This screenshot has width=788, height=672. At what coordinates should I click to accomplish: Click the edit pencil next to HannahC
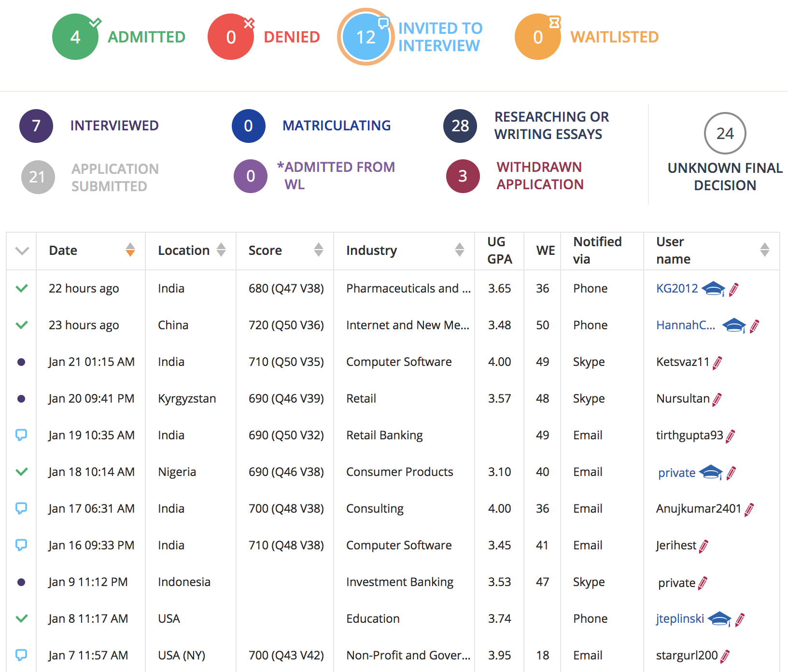[x=753, y=325]
